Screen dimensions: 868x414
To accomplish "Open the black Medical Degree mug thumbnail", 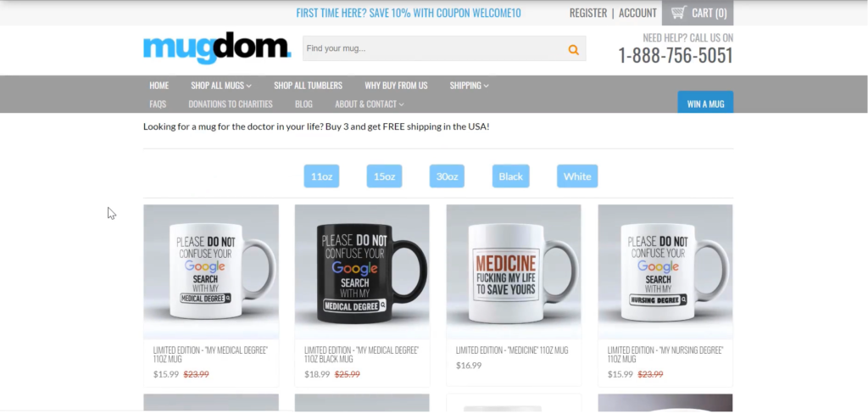I will [x=362, y=271].
